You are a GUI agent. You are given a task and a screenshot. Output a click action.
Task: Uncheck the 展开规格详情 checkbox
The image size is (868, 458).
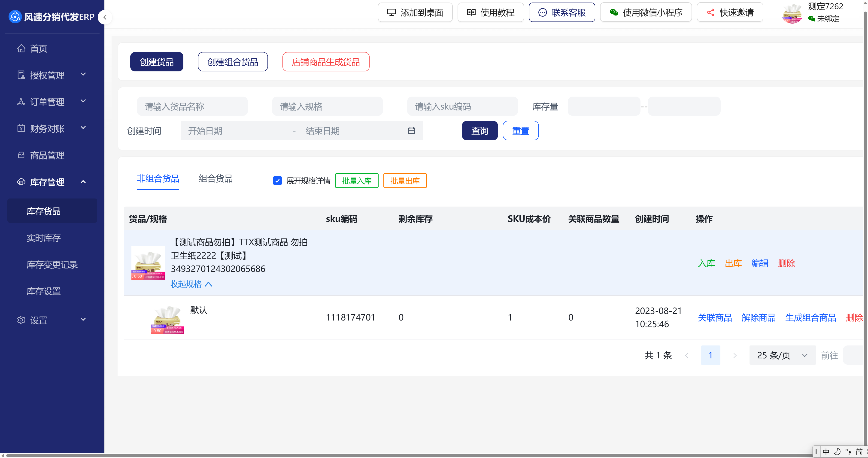coord(277,181)
